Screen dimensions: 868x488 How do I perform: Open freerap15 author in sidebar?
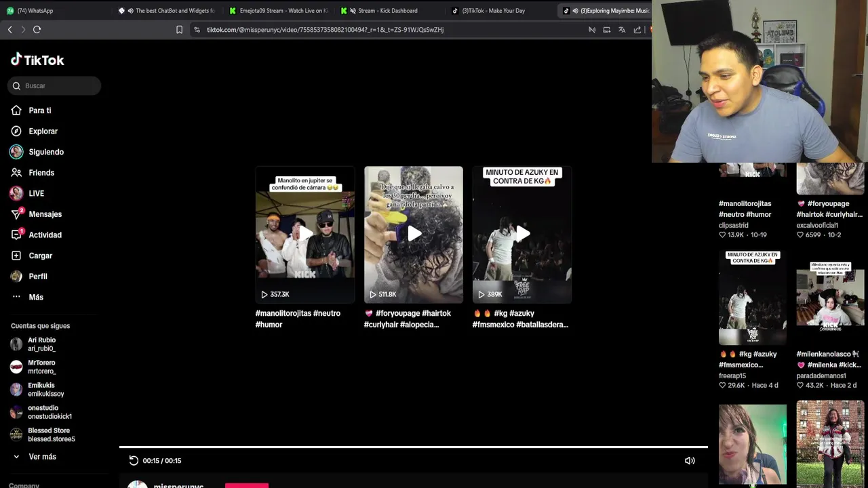click(x=732, y=375)
